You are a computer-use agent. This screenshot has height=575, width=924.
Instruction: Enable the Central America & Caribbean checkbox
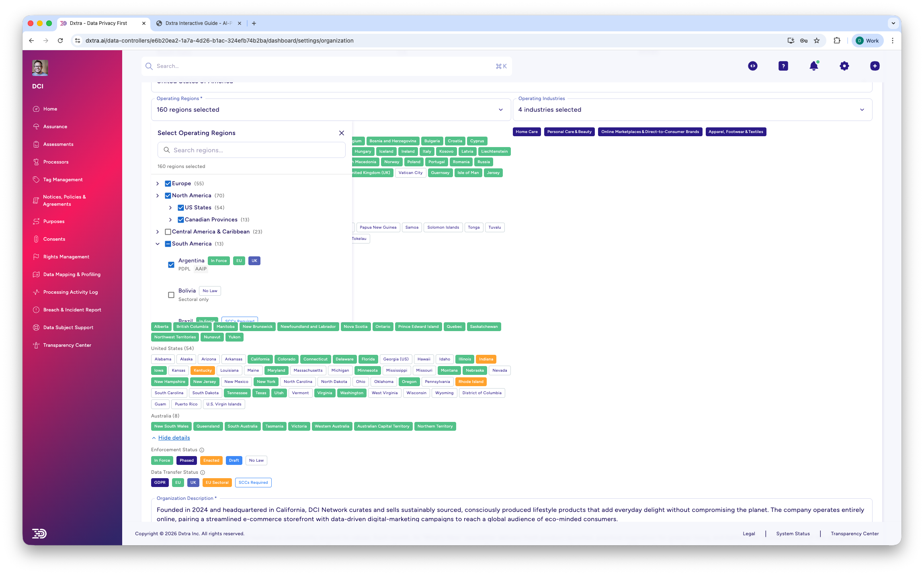click(168, 231)
